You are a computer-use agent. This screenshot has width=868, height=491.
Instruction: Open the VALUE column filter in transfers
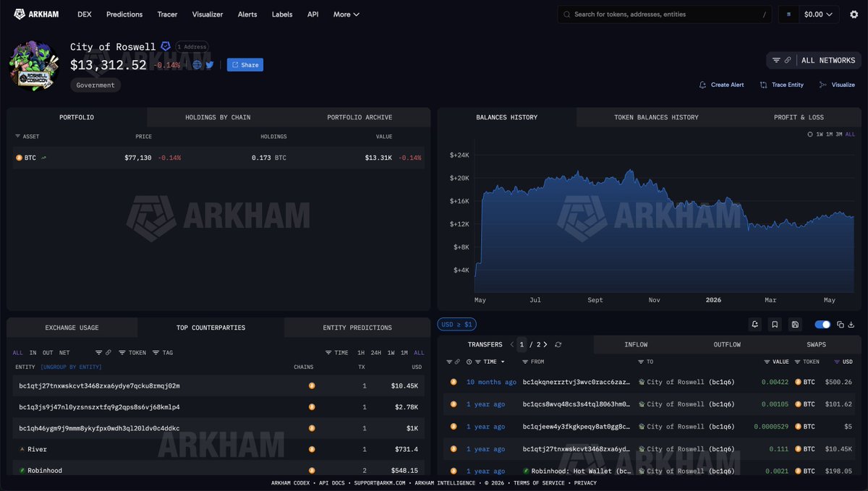click(777, 362)
